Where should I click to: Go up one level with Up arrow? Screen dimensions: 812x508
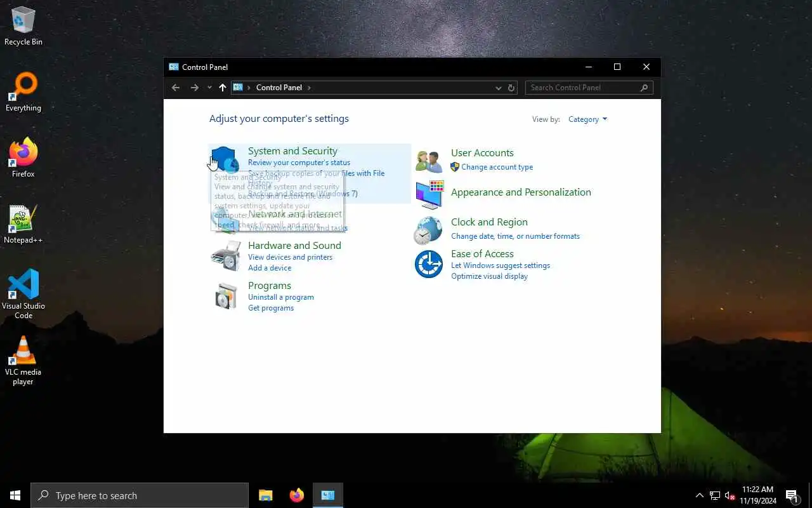point(222,88)
